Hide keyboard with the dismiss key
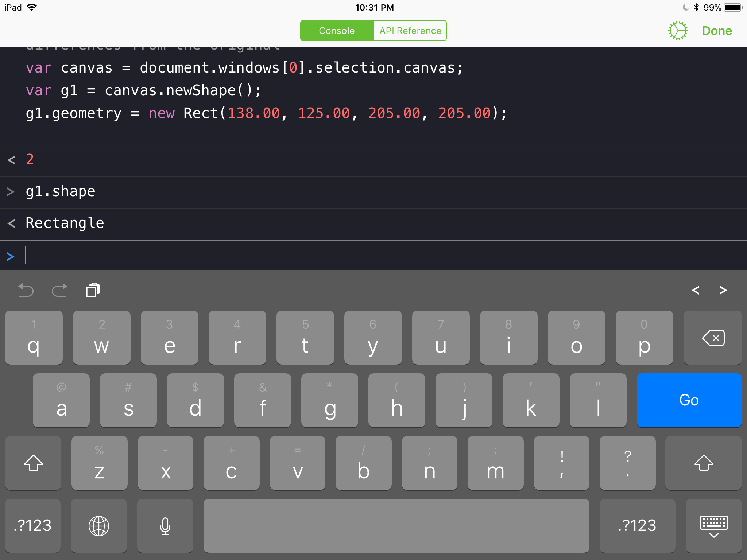Image resolution: width=747 pixels, height=560 pixels. coord(713,526)
